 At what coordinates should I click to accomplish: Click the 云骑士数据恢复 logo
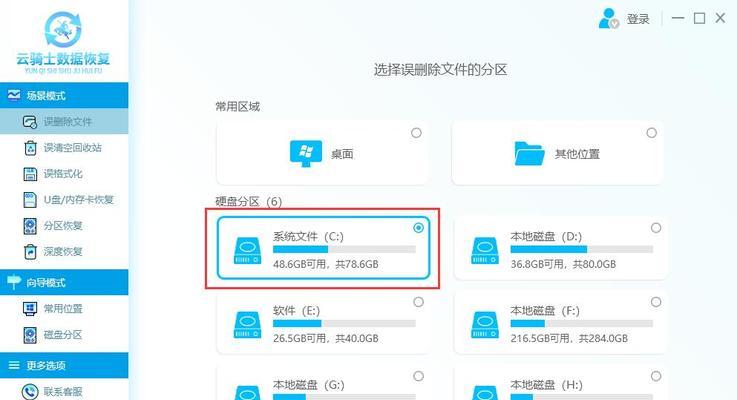click(63, 42)
